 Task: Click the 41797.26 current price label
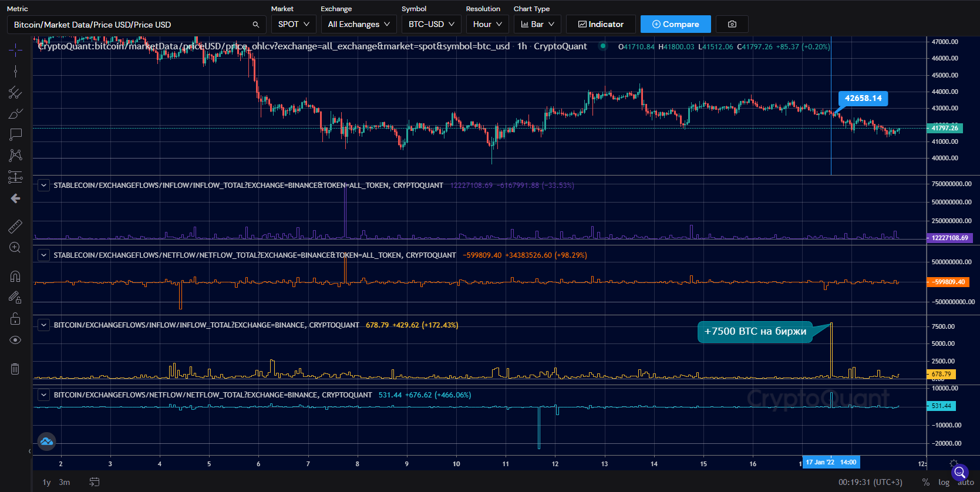(x=945, y=128)
